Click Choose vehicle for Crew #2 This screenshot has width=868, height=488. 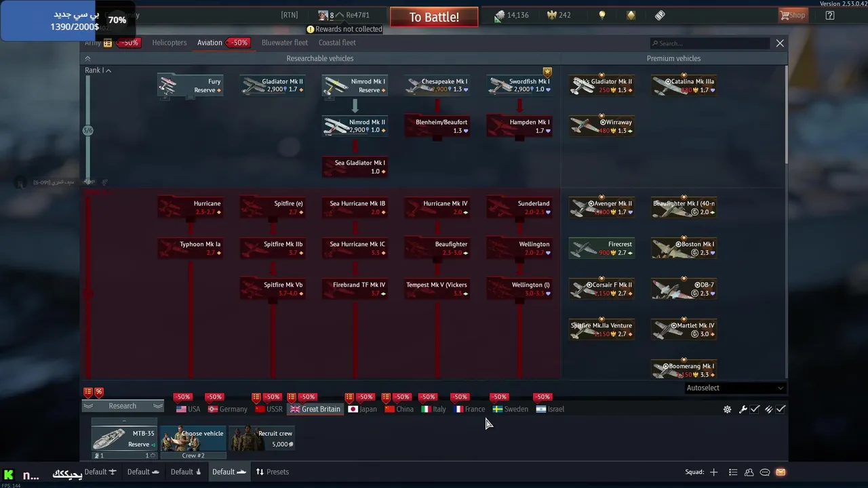(x=193, y=439)
